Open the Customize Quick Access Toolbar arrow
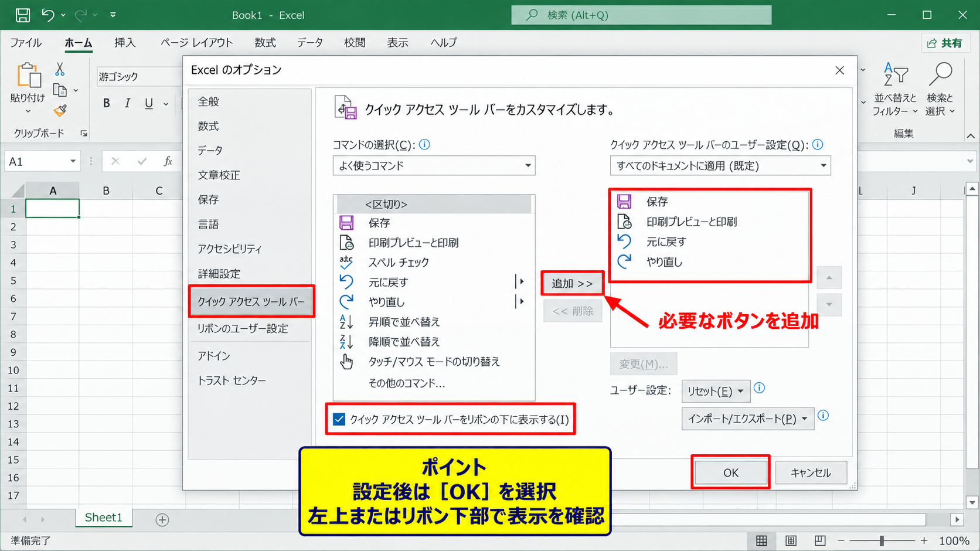980x551 pixels. (x=113, y=15)
